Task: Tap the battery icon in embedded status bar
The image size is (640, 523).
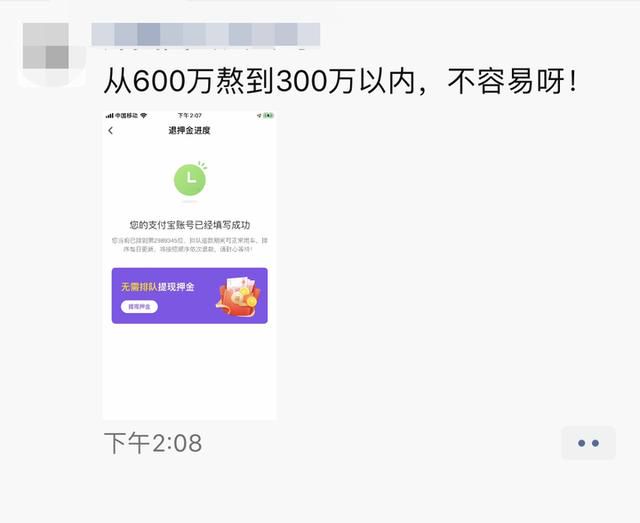Action: pos(268,116)
